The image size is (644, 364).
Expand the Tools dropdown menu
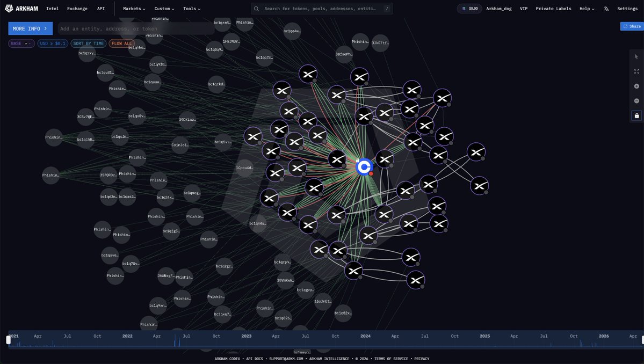point(192,9)
